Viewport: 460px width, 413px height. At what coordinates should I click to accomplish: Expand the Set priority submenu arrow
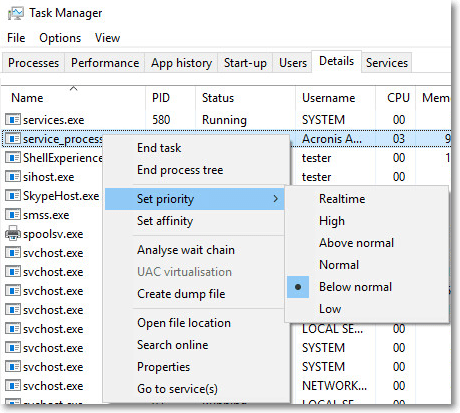[275, 199]
